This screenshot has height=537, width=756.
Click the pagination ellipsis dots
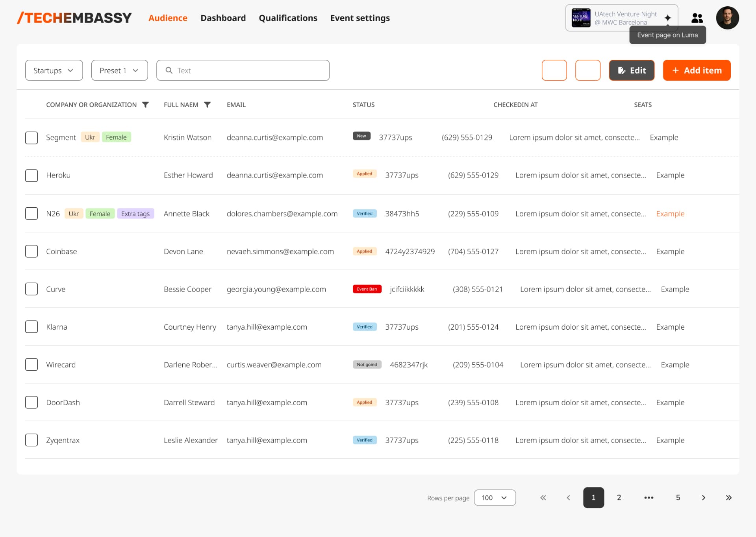click(649, 498)
